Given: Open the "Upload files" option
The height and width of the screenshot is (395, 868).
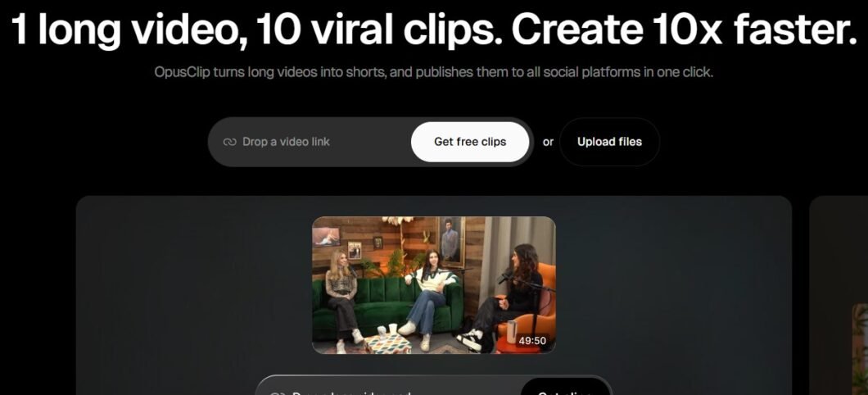Looking at the screenshot, I should (x=609, y=142).
